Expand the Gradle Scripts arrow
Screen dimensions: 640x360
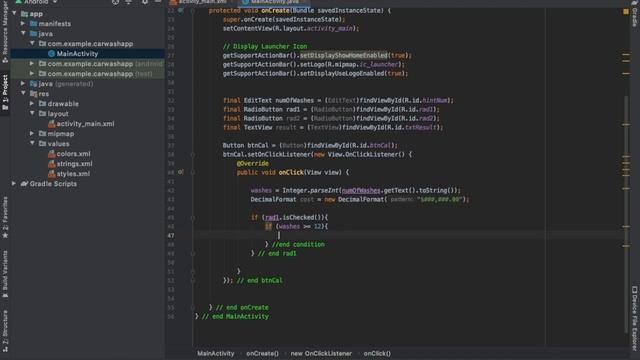coord(14,184)
